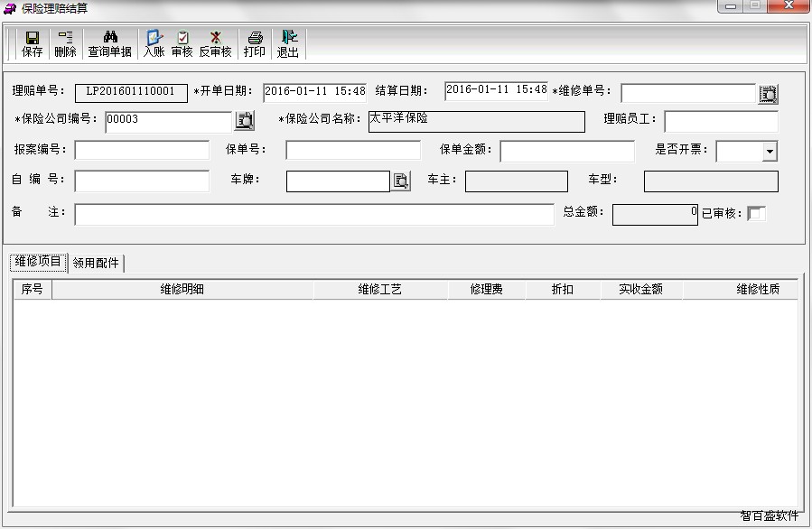Screen dimensions: 812x529
Task: Open lookup icon beside 维修单号 field
Action: [768, 94]
